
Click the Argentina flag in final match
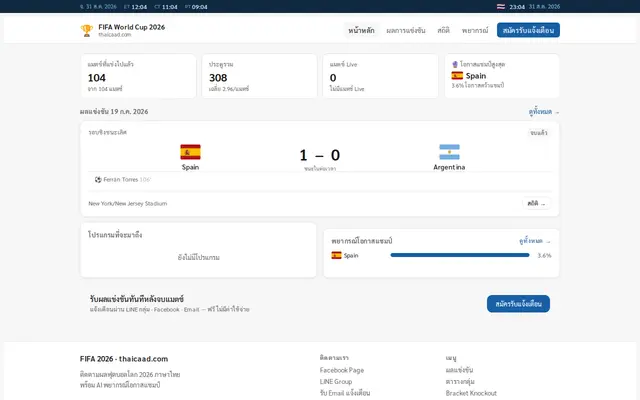(449, 152)
